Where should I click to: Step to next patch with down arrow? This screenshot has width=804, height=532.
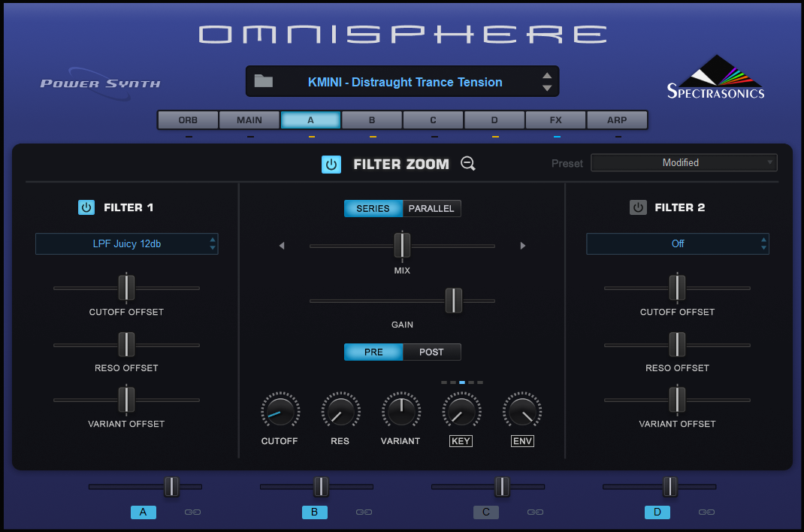[547, 88]
